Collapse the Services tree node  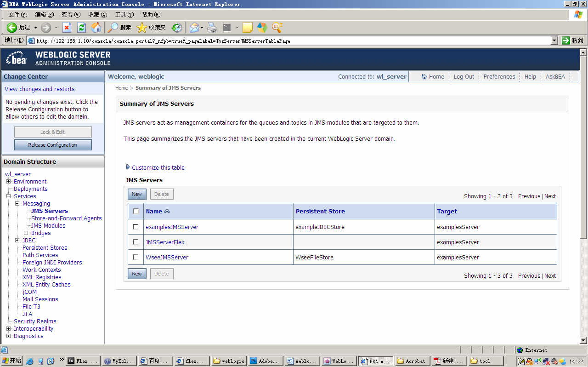pyautogui.click(x=8, y=196)
